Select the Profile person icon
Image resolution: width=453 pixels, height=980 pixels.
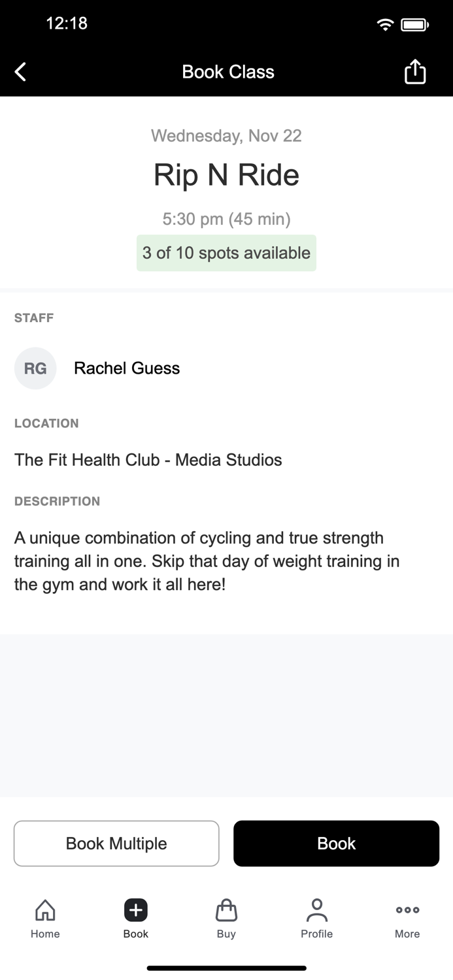point(316,909)
